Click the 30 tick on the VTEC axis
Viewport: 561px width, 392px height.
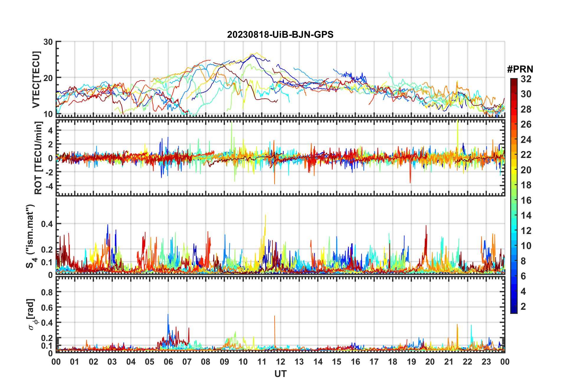[x=48, y=42]
